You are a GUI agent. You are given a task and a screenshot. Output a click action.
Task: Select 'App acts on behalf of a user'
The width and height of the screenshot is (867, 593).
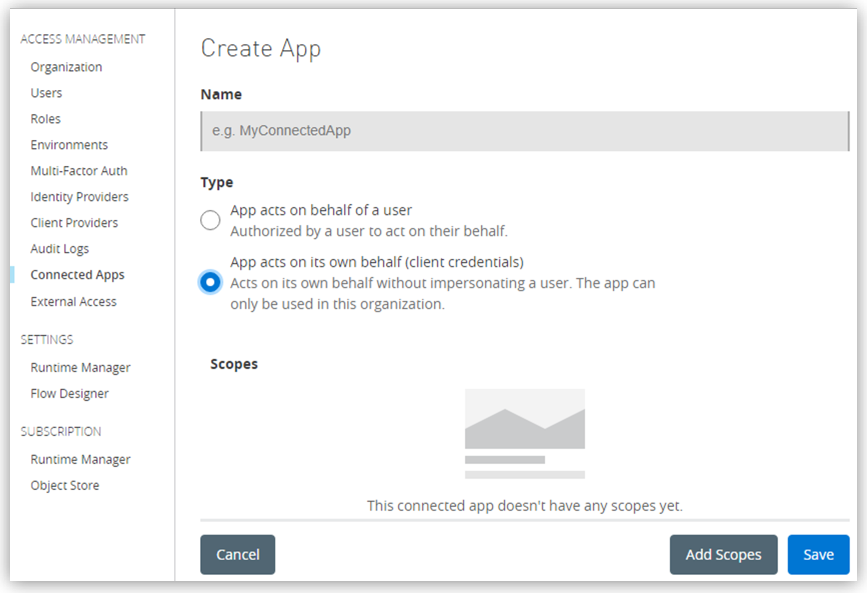tap(210, 220)
